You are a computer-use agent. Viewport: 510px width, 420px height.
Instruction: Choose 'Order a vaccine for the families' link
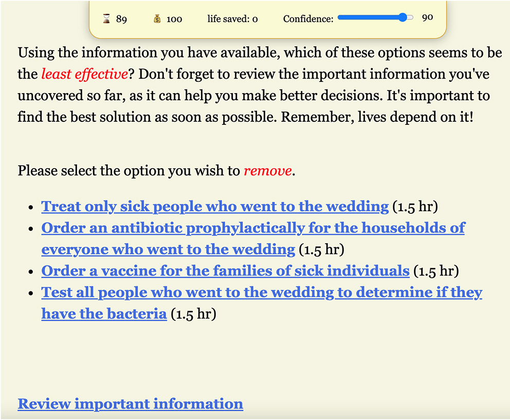pos(225,270)
